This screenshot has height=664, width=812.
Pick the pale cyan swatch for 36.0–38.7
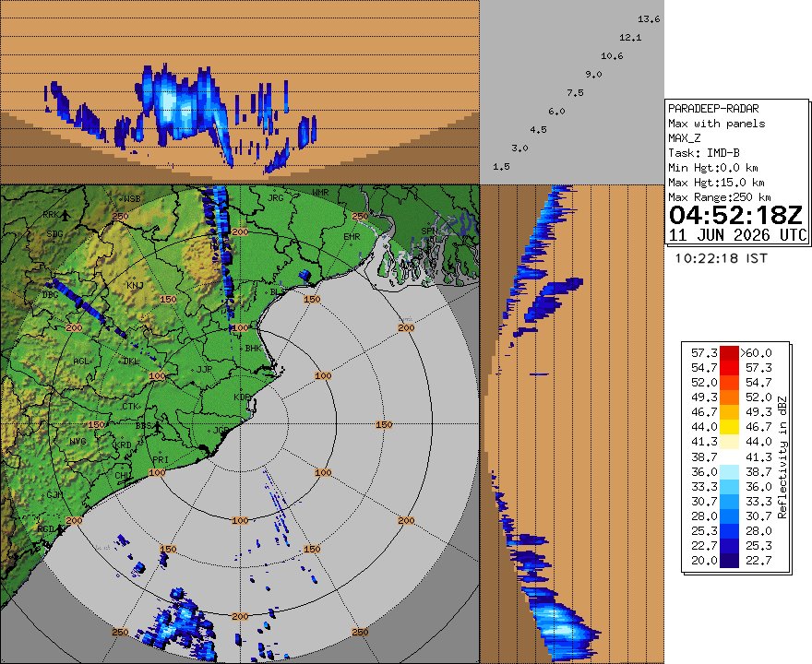click(x=729, y=471)
